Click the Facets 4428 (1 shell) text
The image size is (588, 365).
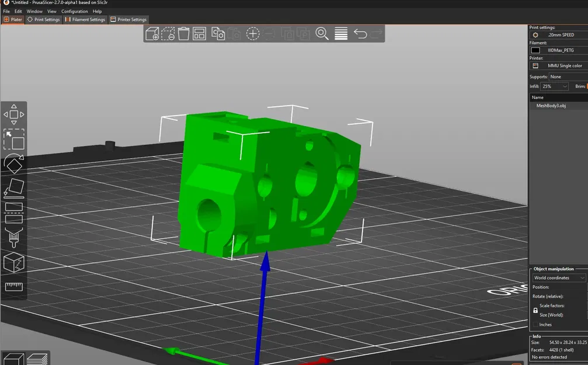coord(552,350)
